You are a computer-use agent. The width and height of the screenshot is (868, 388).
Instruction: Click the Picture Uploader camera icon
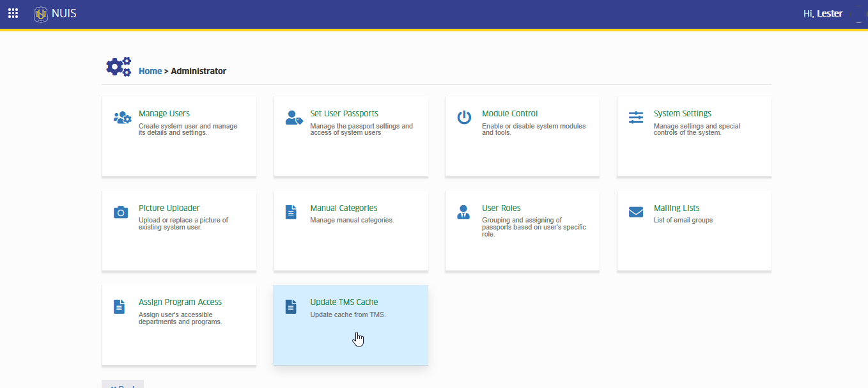[x=121, y=212]
